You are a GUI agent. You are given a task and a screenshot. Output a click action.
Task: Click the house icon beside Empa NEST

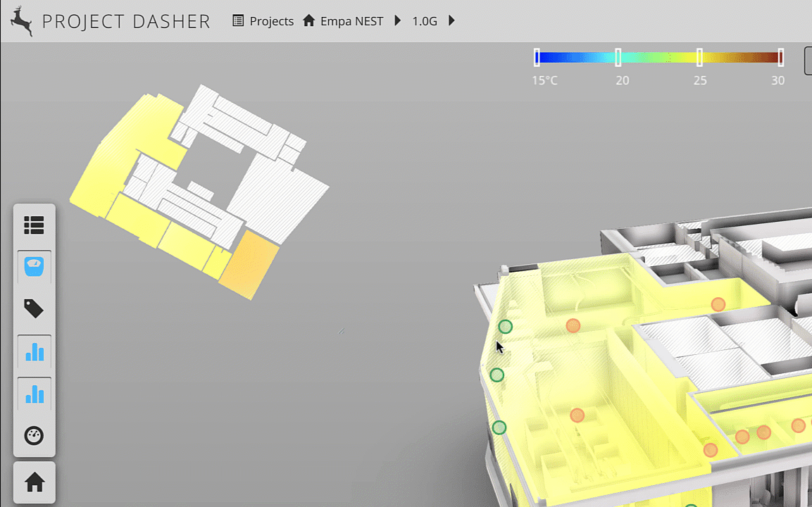click(x=308, y=21)
